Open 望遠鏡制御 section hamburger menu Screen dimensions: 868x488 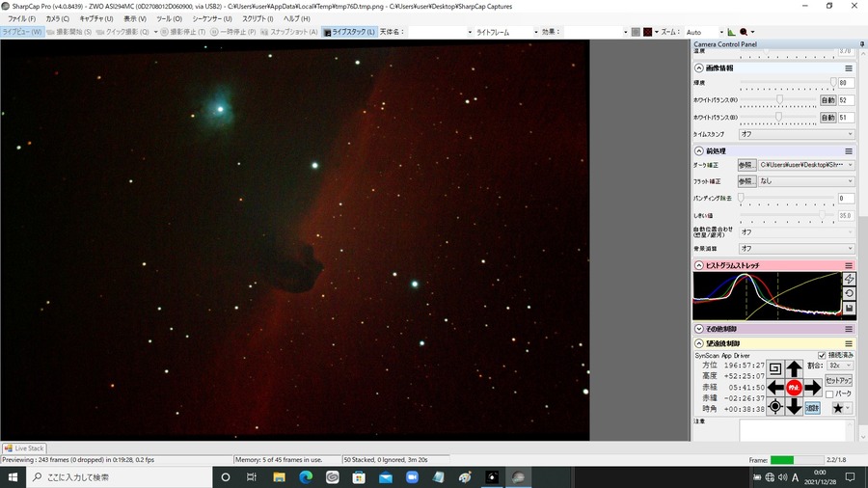coord(848,343)
